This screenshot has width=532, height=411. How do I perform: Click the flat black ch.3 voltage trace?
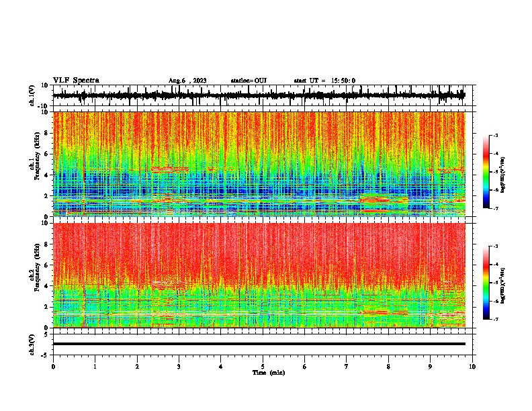pos(259,344)
